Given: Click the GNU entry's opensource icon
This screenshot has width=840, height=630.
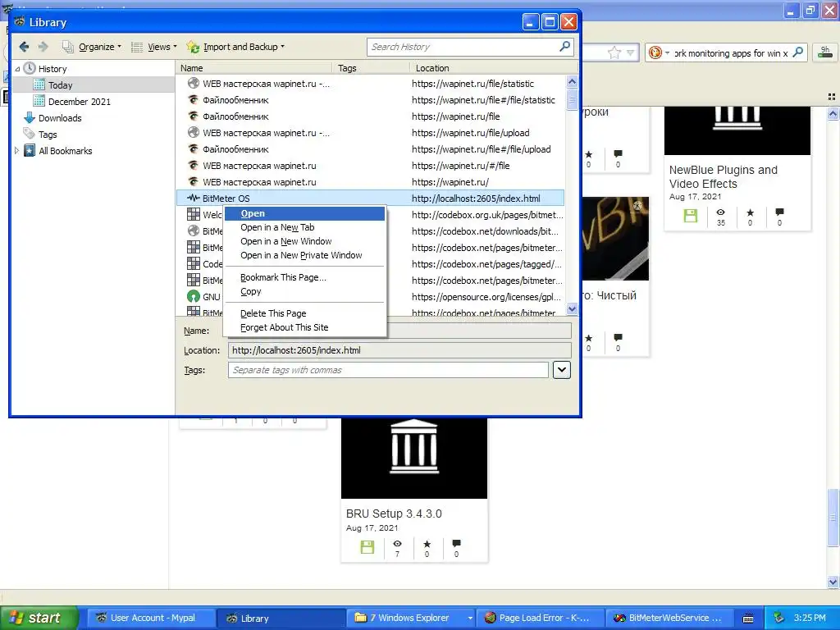Looking at the screenshot, I should (194, 296).
